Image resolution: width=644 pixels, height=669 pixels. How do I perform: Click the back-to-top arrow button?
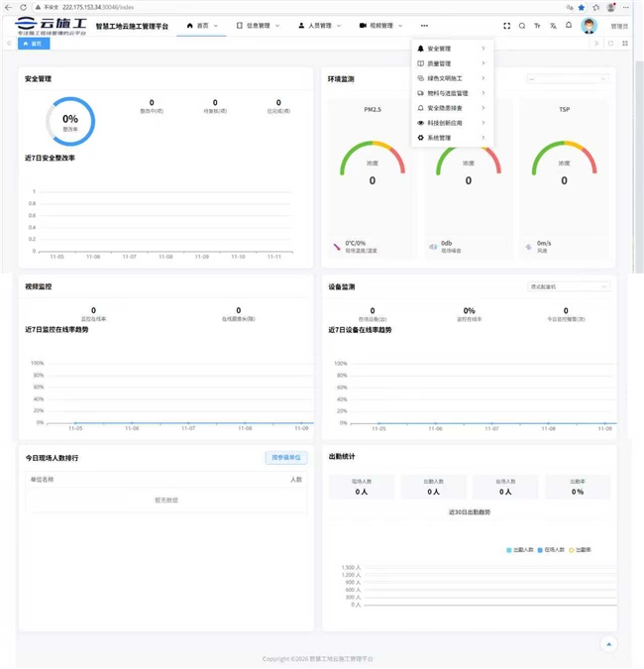tap(609, 644)
